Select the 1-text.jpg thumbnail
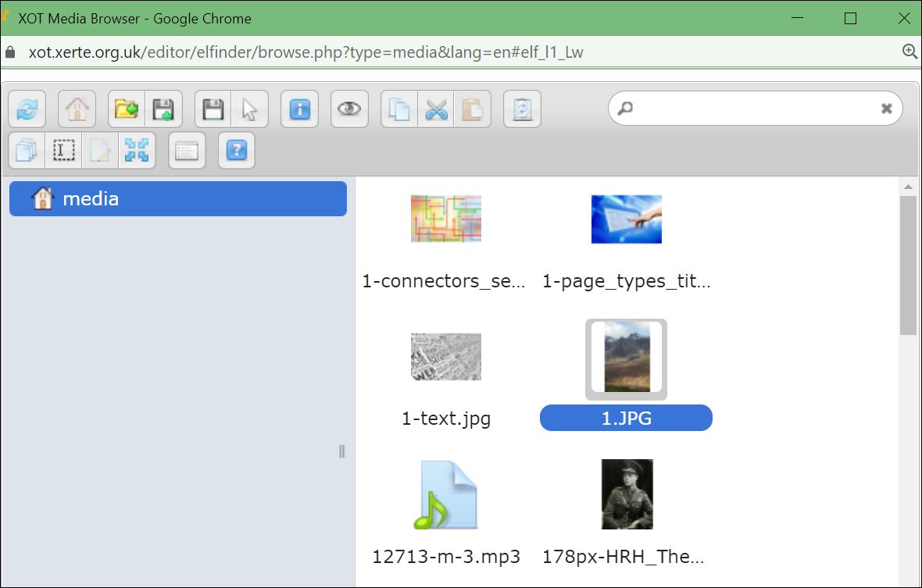The width and height of the screenshot is (922, 588). (x=446, y=357)
